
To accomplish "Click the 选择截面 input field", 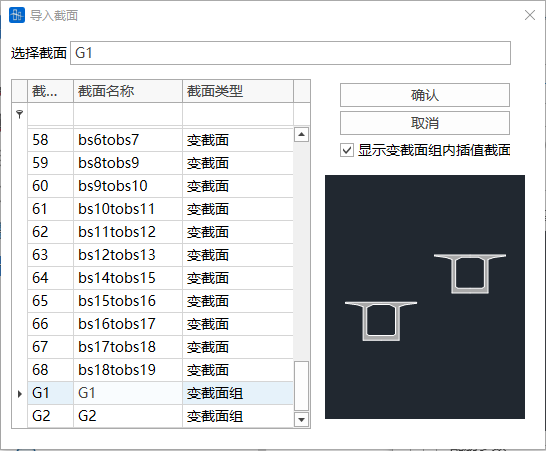I will click(290, 53).
